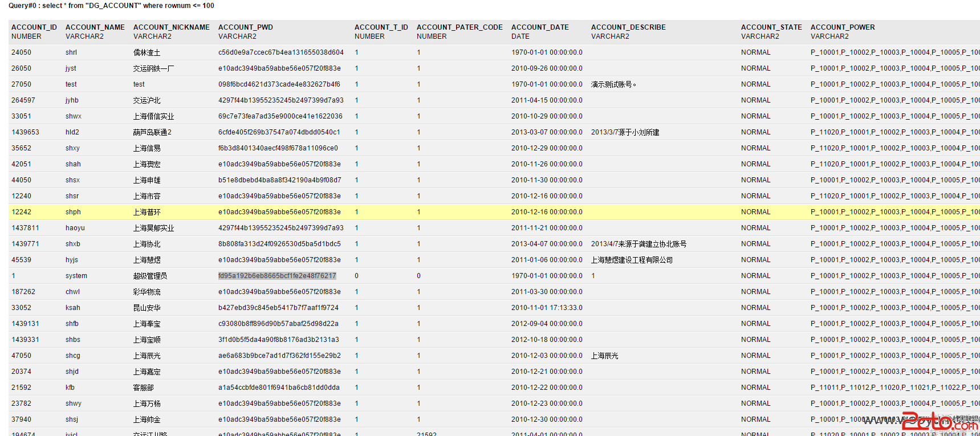Screen dimensions: 980x436
Task: Click the nickname 超级管理员
Action: (151, 276)
